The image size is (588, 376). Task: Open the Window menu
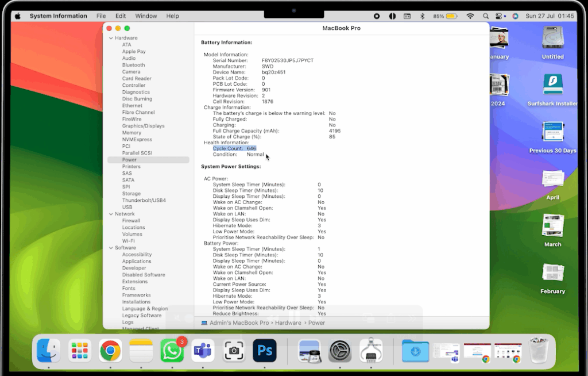coord(146,16)
